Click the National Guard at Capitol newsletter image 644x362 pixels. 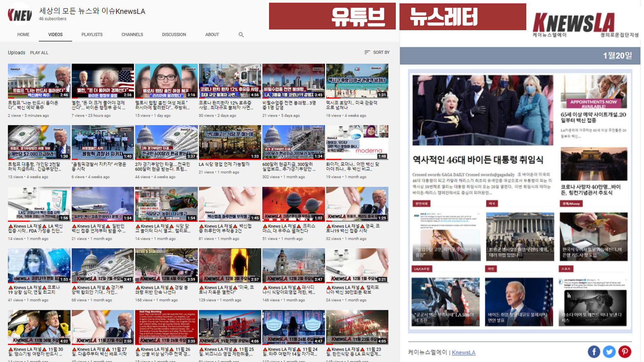(x=520, y=237)
